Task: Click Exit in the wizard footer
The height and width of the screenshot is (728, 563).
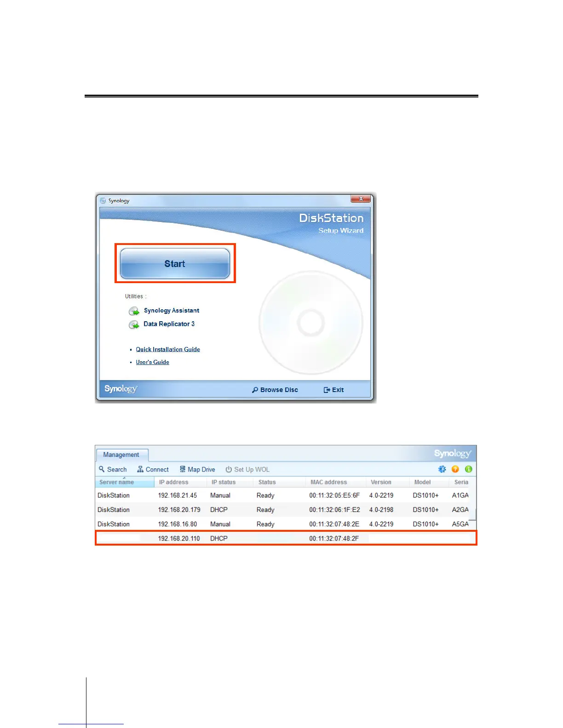Action: coord(334,390)
